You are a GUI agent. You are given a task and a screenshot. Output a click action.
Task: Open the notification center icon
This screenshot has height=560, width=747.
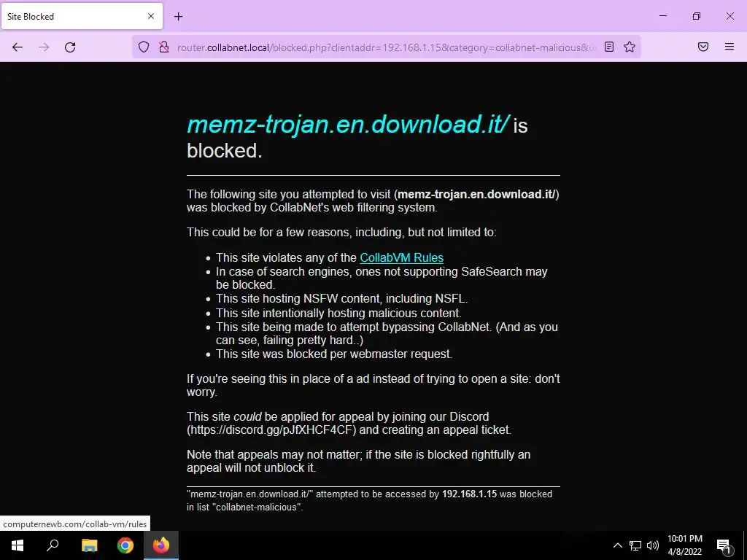[x=724, y=546]
